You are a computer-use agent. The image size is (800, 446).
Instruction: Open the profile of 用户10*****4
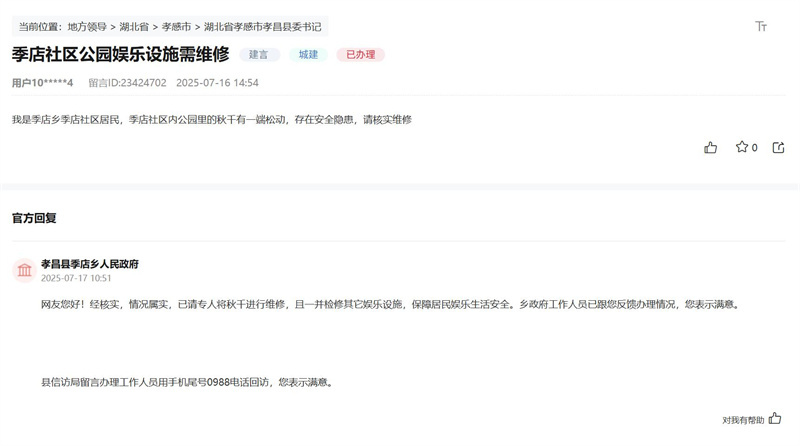tap(42, 83)
